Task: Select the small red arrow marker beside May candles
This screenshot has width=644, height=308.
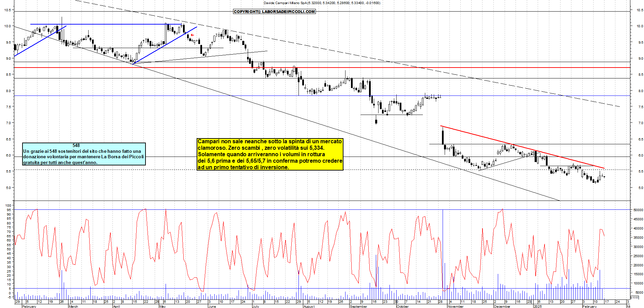Action: coord(193,35)
